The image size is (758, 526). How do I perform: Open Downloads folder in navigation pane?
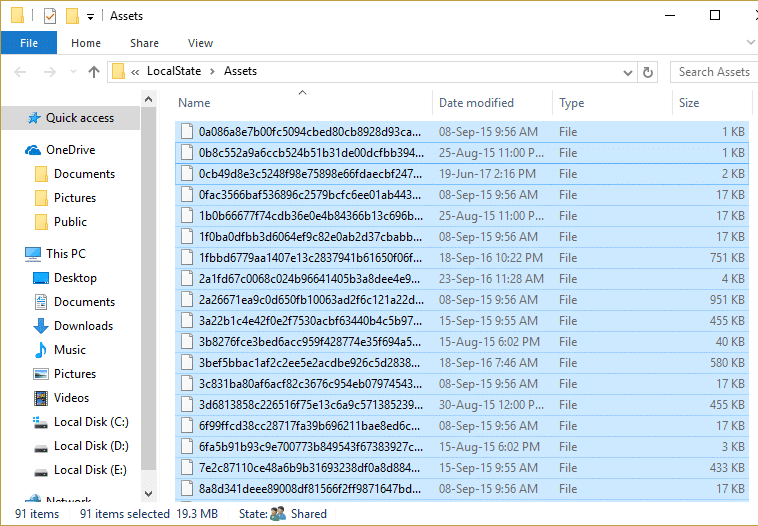(73, 326)
